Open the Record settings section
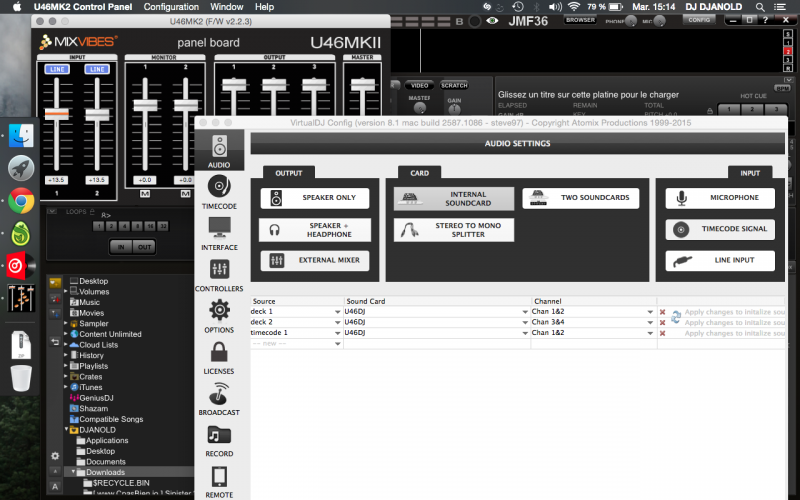This screenshot has height=500, width=800. 219,440
